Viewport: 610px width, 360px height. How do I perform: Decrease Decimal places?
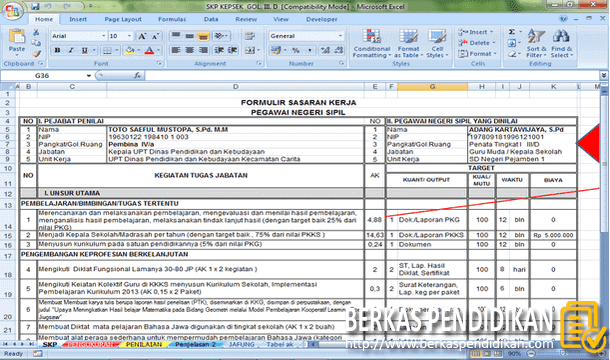coord(339,50)
